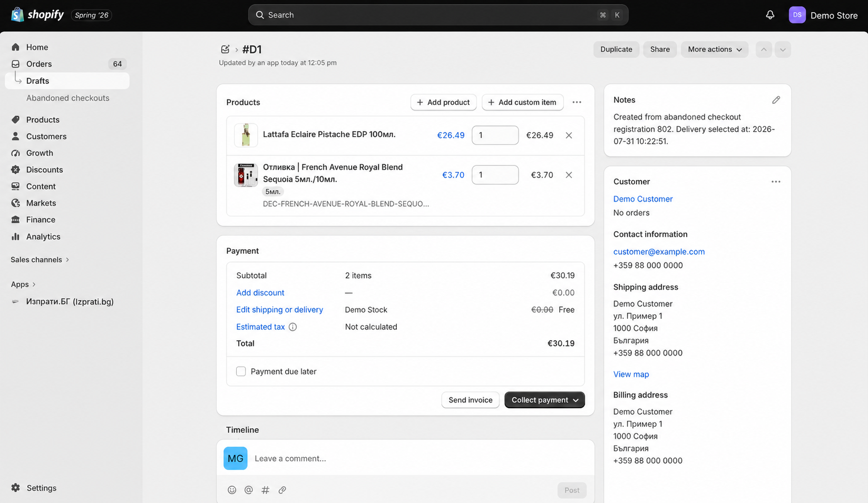Go to the previous draft order

[764, 50]
